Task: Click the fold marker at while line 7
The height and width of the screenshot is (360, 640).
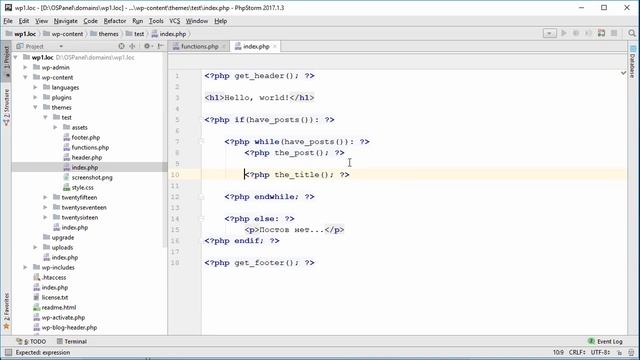Action: tap(202, 142)
